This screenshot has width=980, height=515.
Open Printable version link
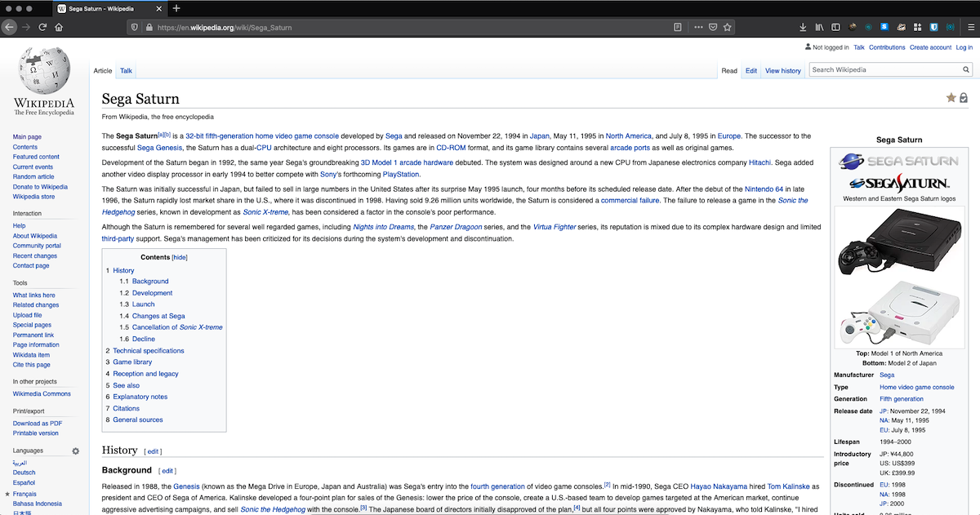tap(36, 433)
